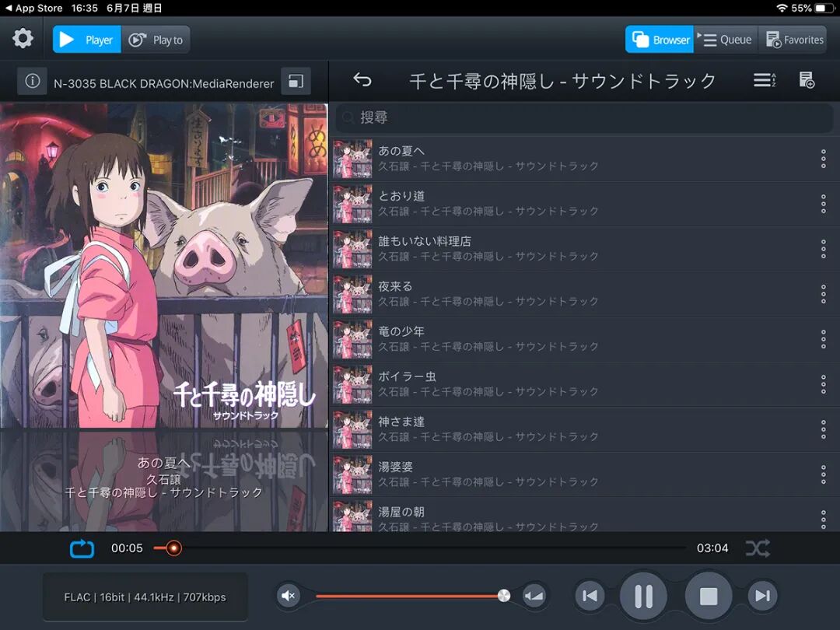Tap the info icon beside N-3035 BLACK DRAGON
This screenshot has height=630, width=840.
point(32,80)
